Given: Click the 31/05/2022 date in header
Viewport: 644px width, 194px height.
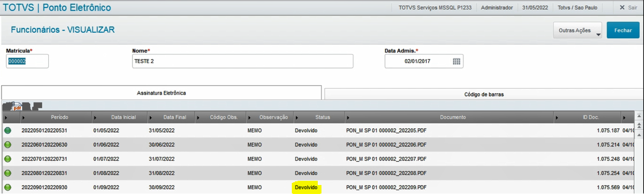Looking at the screenshot, I should (535, 7).
